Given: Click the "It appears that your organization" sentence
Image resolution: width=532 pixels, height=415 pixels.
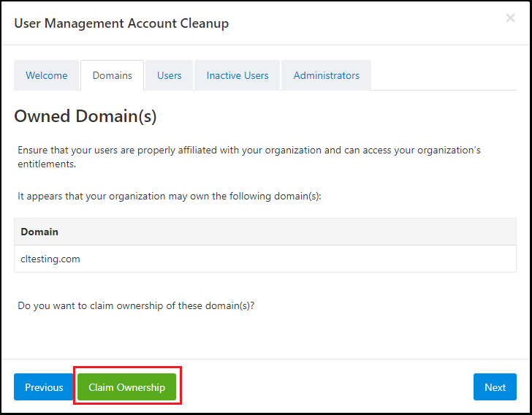Looking at the screenshot, I should [170, 196].
